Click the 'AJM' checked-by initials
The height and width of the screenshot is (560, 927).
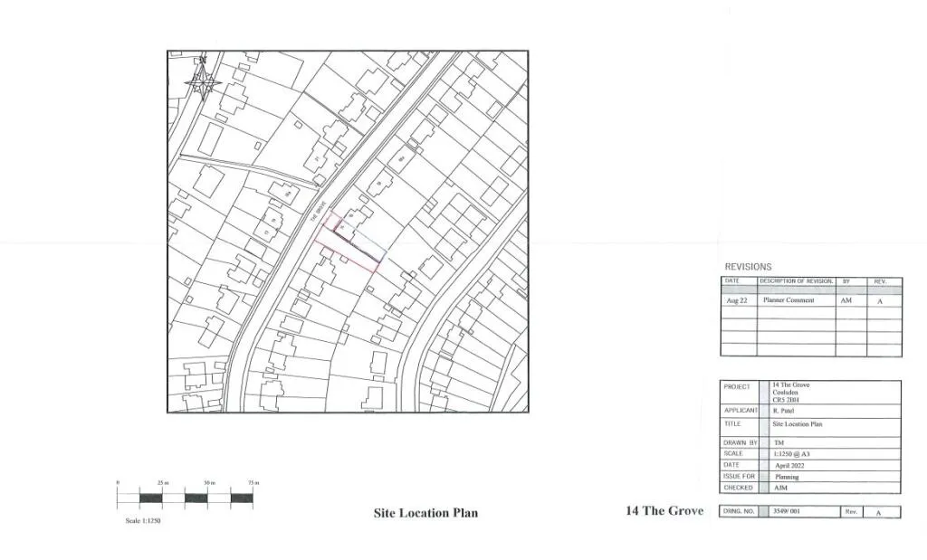780,488
